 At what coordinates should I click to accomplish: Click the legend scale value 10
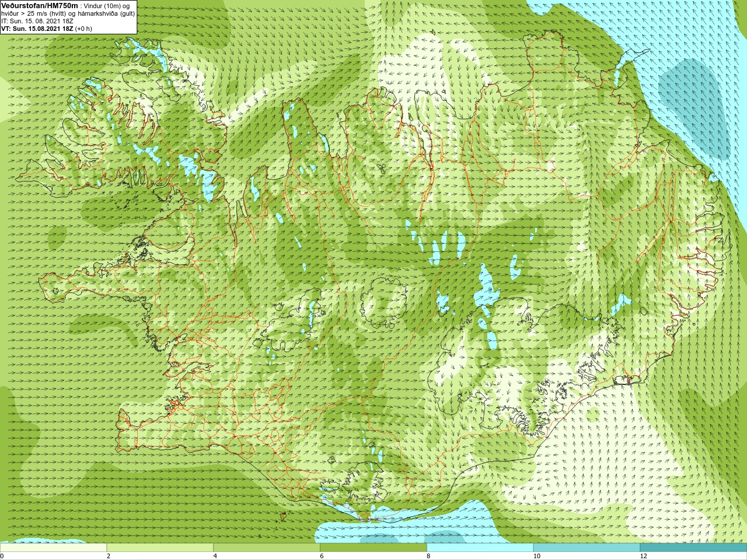click(537, 556)
